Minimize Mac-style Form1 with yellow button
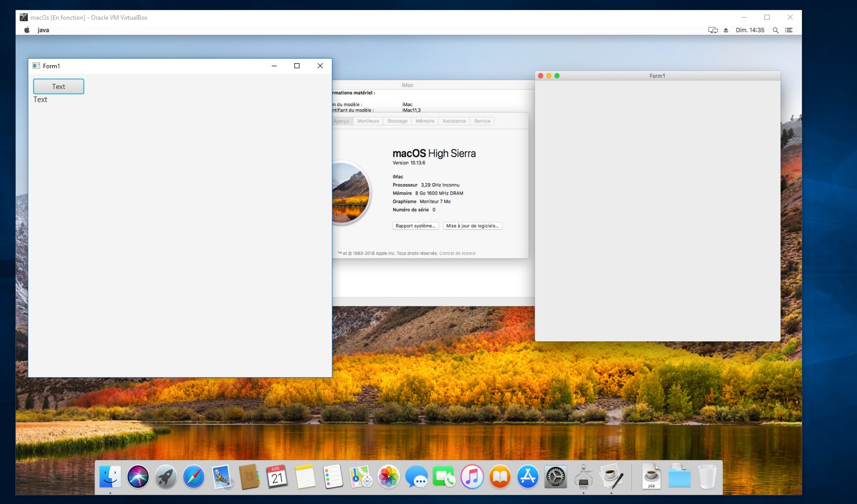 point(549,76)
